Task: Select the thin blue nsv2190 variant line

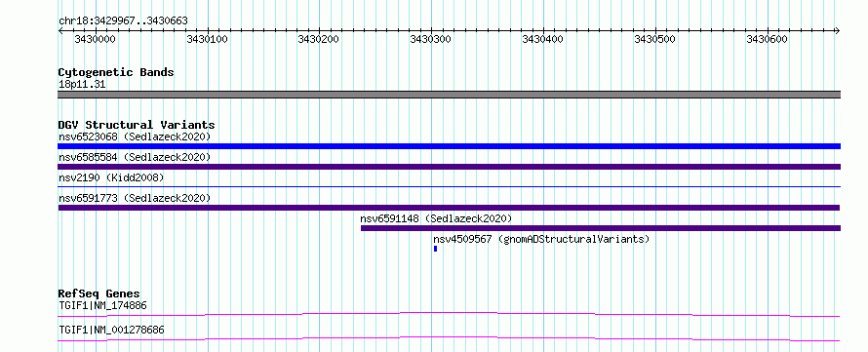Action: pyautogui.click(x=449, y=187)
